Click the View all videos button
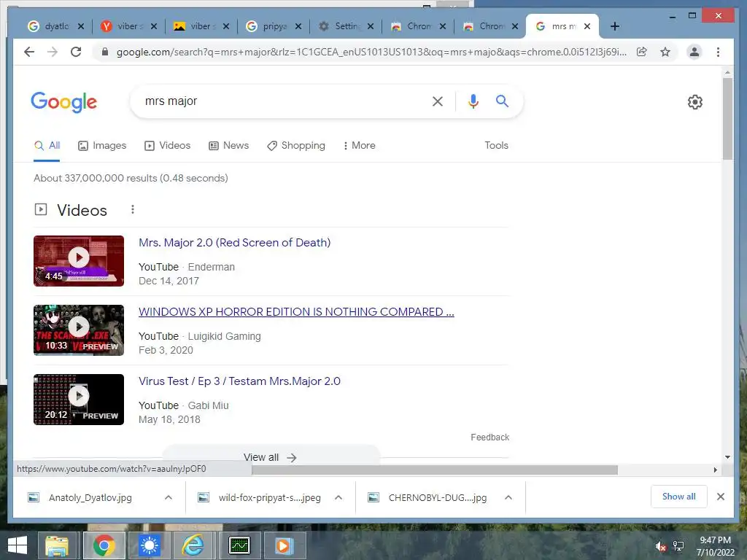 coord(271,457)
